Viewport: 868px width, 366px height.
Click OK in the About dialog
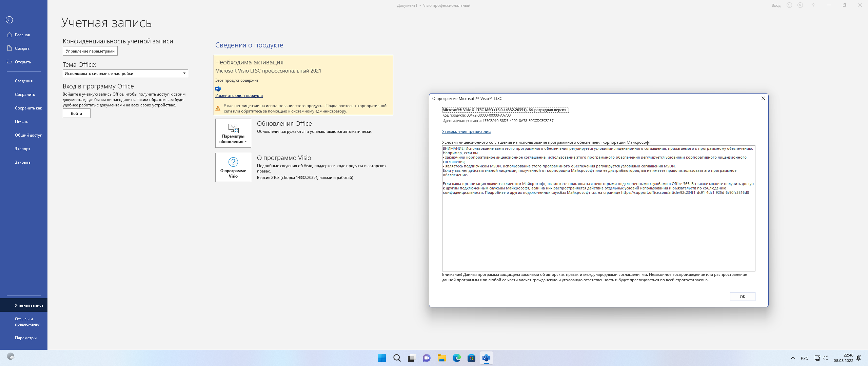pyautogui.click(x=743, y=297)
